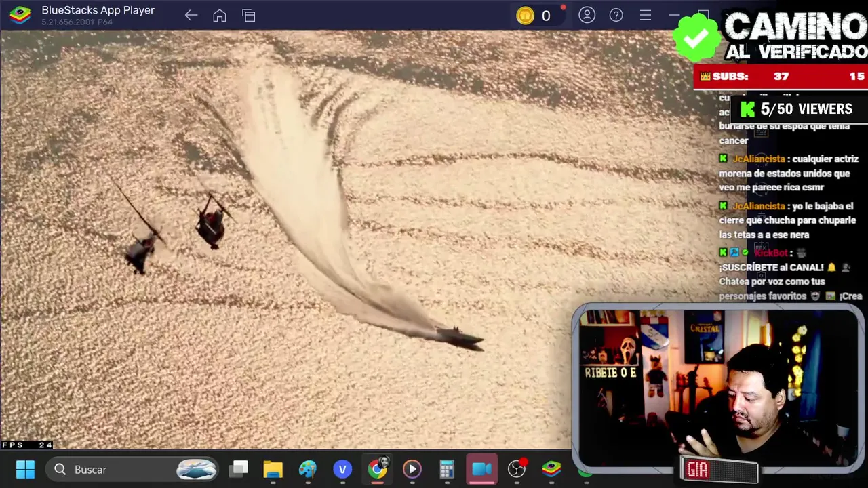Open the BlueStacks home screen icon
868x488 pixels.
click(220, 15)
